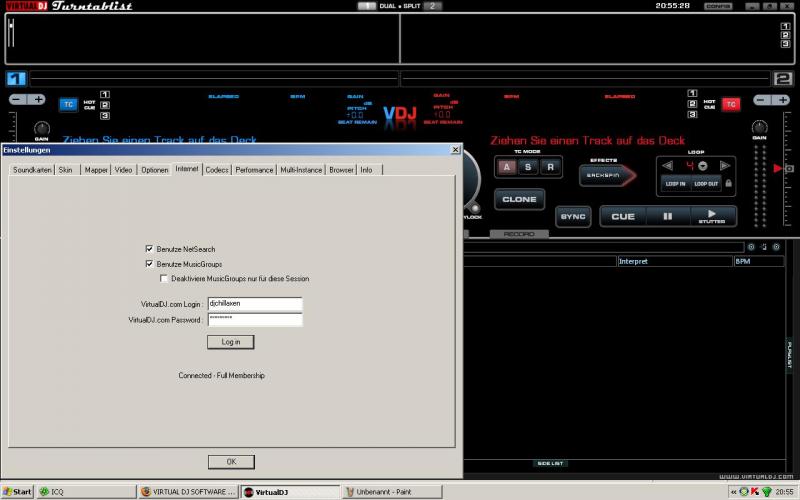Click the CLONE deck button
The image size is (800, 500).
[x=519, y=199]
